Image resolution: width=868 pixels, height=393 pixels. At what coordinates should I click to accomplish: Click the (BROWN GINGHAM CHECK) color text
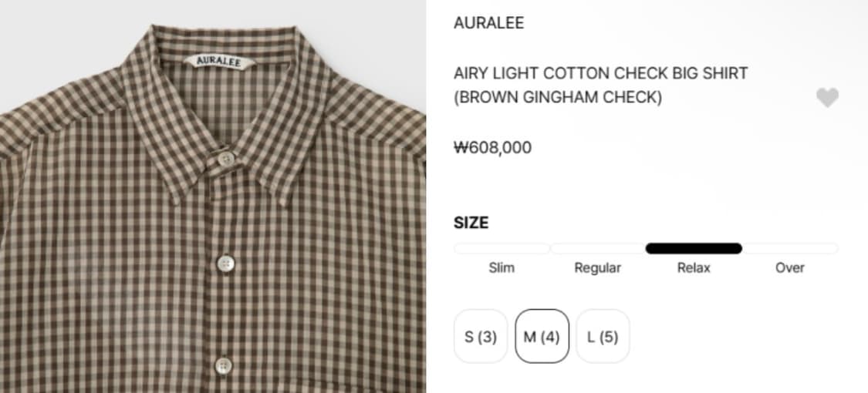557,97
